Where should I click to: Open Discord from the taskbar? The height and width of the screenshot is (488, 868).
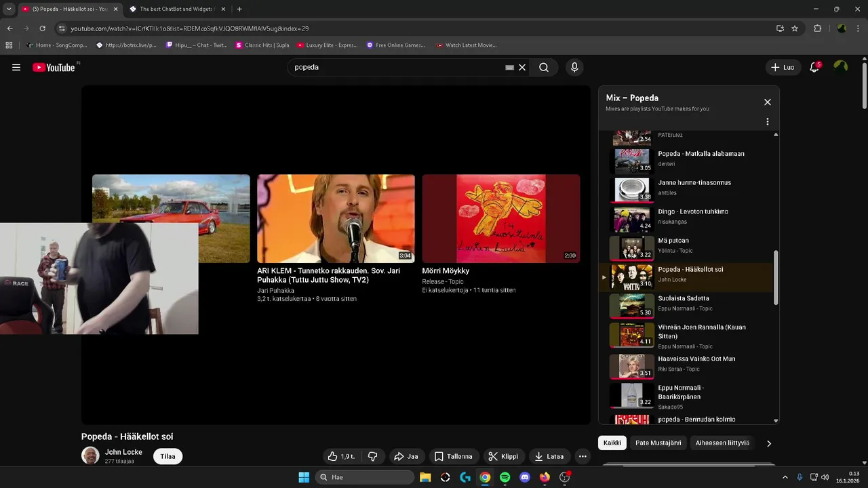[524, 477]
